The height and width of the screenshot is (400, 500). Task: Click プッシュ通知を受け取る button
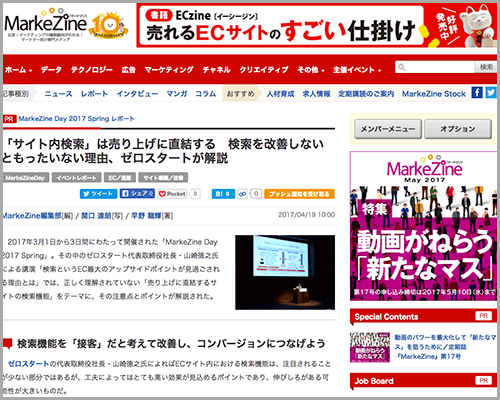[299, 194]
